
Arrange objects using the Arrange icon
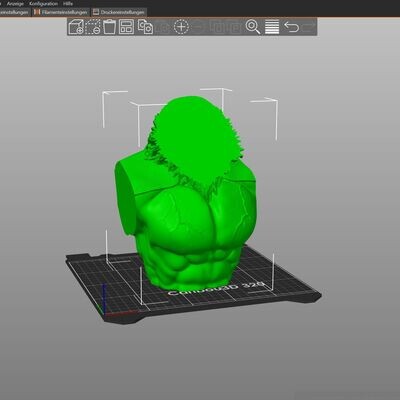(x=126, y=27)
